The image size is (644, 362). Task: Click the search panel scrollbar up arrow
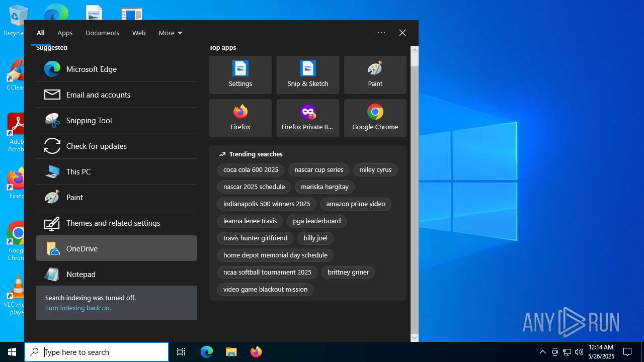(415, 50)
